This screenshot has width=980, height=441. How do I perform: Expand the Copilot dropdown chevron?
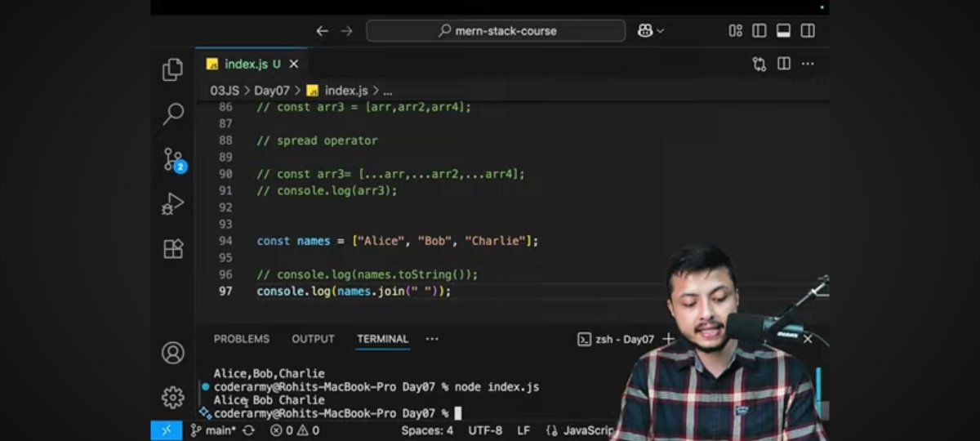pos(661,31)
